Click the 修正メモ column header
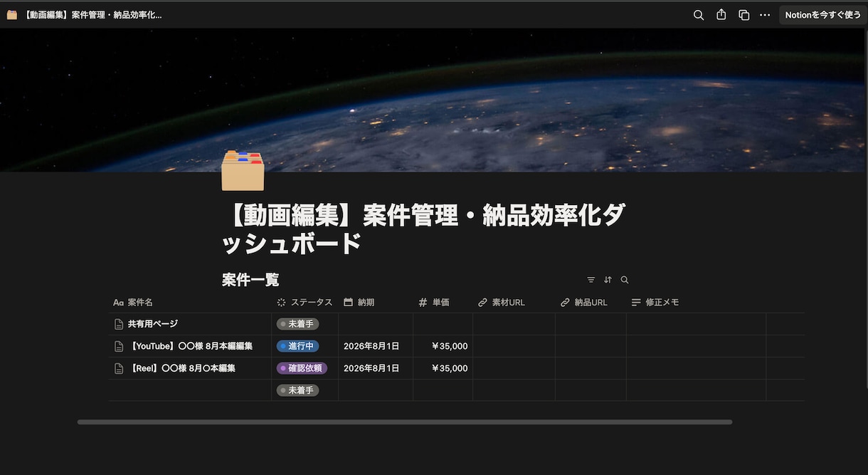 tap(696, 303)
